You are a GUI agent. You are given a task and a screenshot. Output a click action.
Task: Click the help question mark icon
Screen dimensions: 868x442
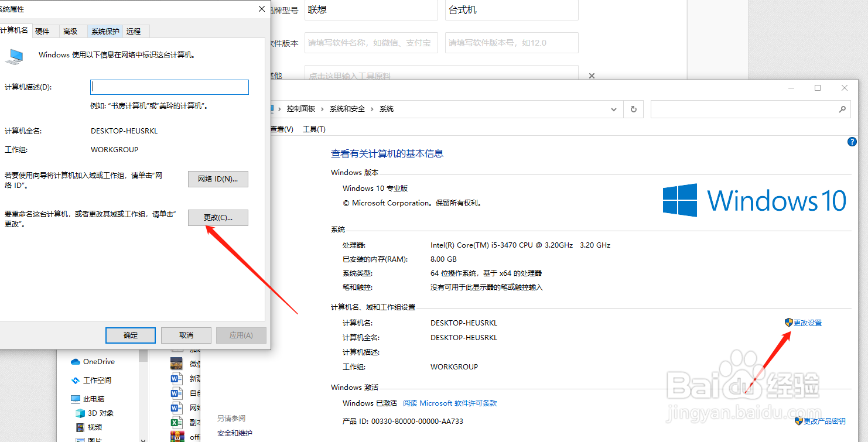[x=852, y=142]
